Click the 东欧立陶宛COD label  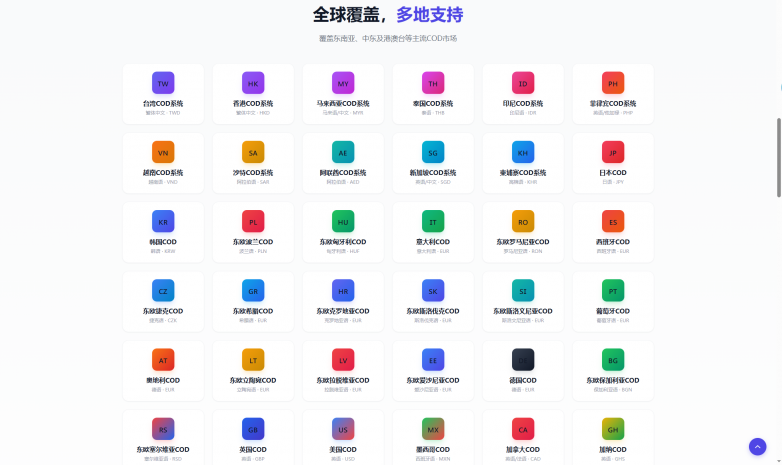point(253,380)
